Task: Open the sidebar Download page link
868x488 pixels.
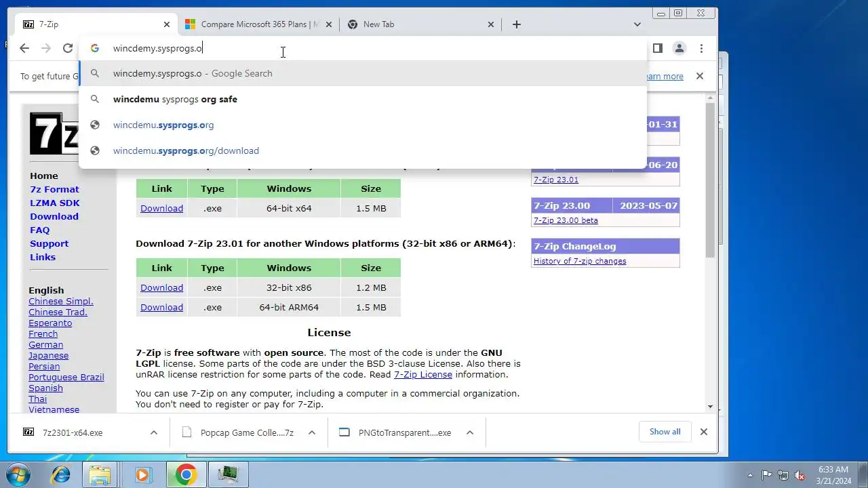Action: coord(54,216)
